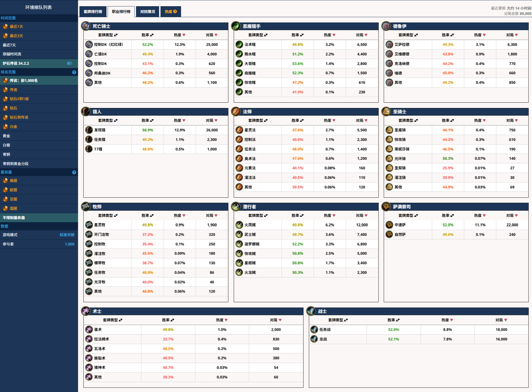Select the 最近7天 time range filter
Screen dimensions: 532x392
point(9,45)
